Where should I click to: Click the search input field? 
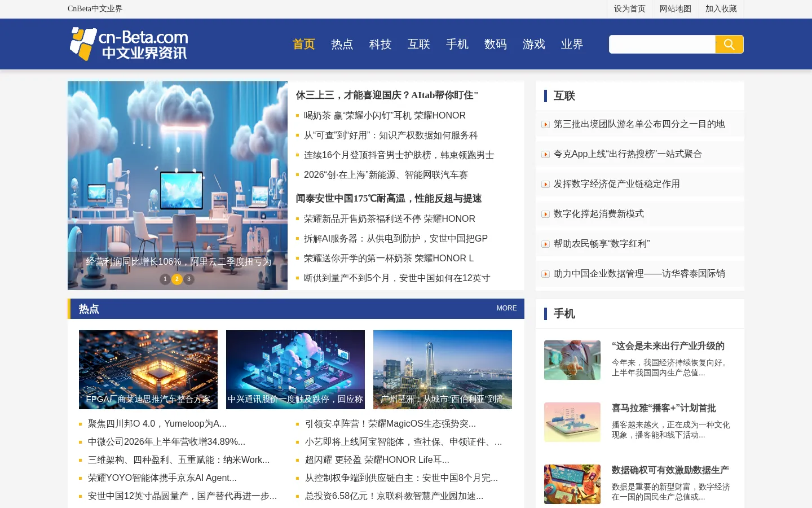tap(662, 44)
